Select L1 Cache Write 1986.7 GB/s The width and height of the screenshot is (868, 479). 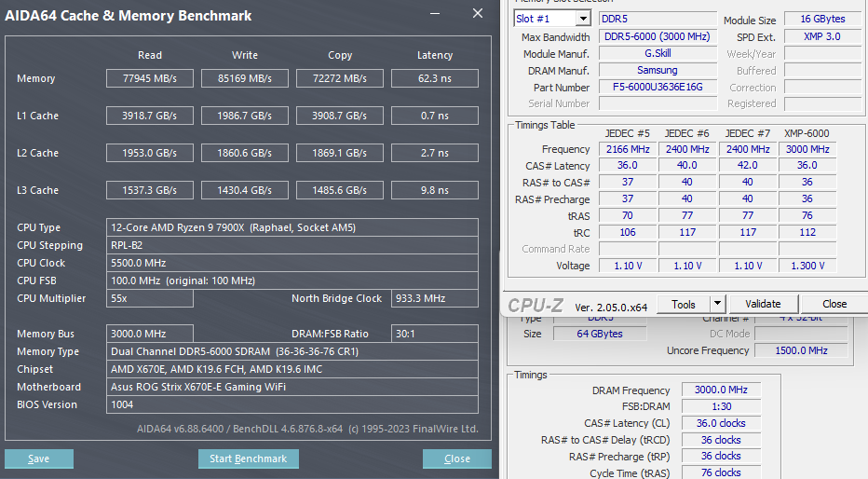tap(245, 116)
